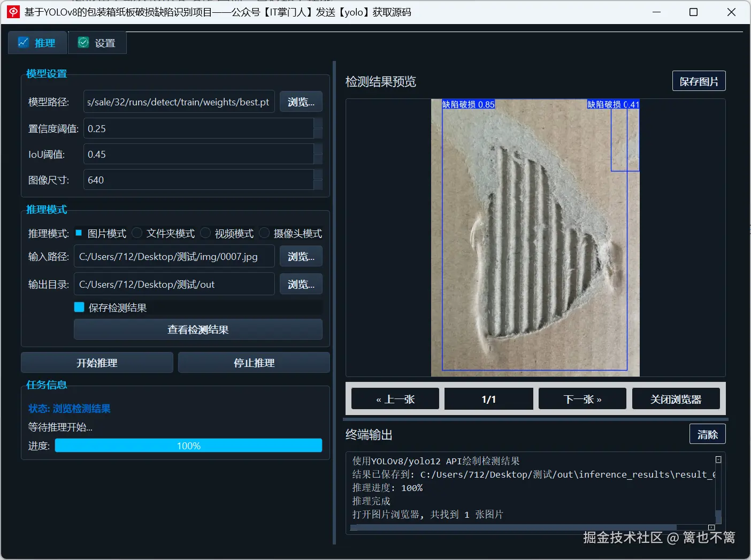Click the 缺陷破损 0.41 detection label
The image size is (751, 560).
(613, 104)
